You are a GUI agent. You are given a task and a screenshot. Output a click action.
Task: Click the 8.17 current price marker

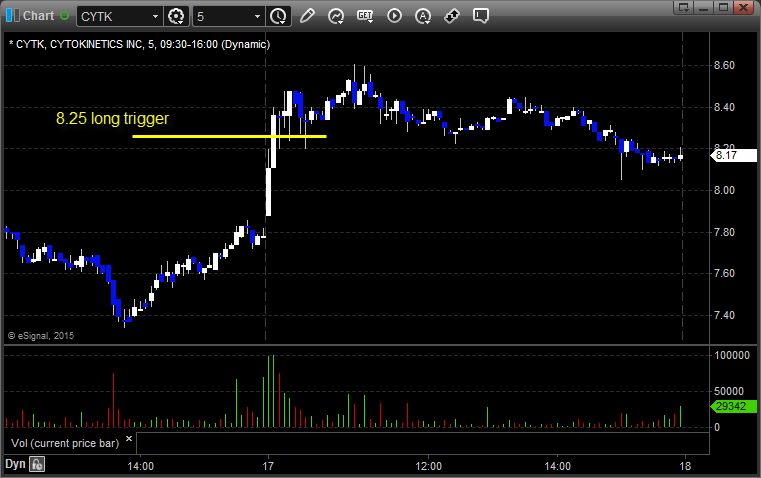pos(733,155)
